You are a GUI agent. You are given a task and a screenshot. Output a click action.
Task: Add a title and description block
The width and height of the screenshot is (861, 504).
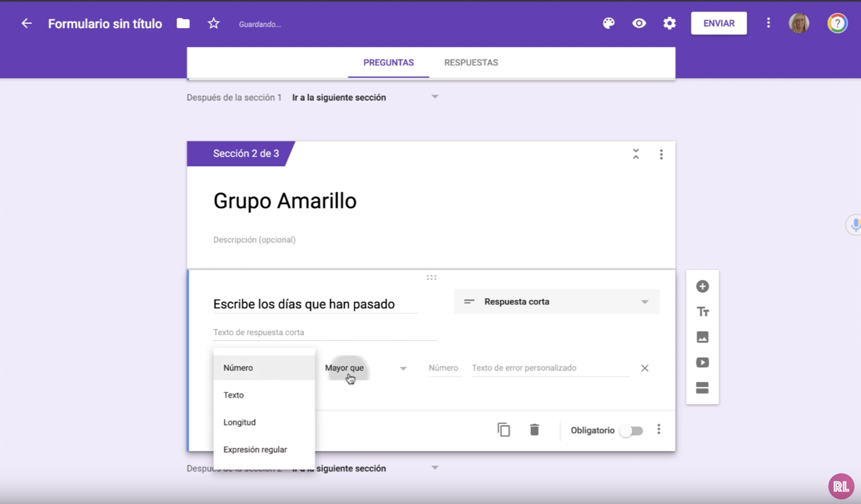tap(702, 312)
